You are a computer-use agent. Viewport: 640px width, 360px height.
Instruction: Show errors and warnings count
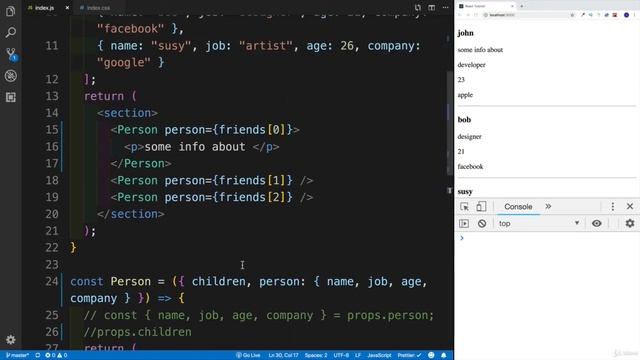56,355
